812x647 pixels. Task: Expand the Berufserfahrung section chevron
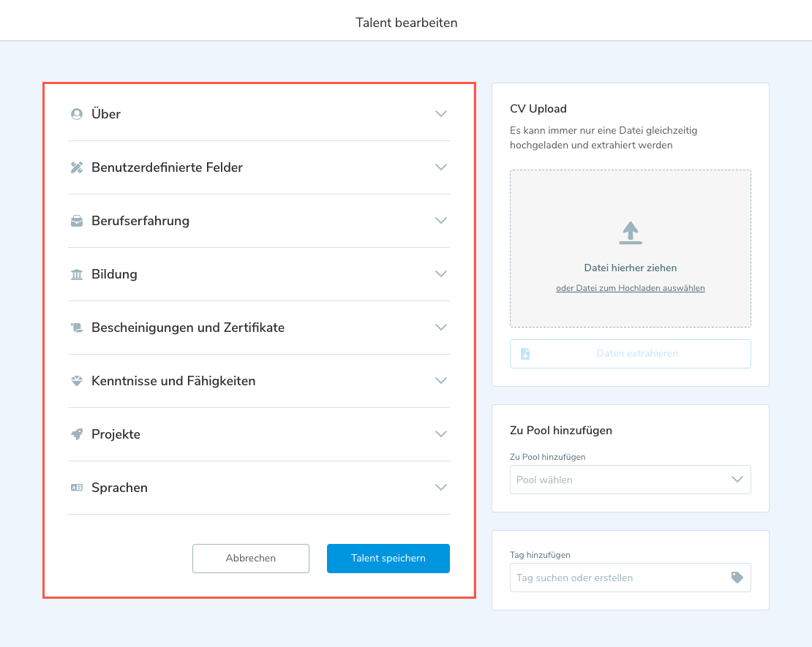point(440,221)
